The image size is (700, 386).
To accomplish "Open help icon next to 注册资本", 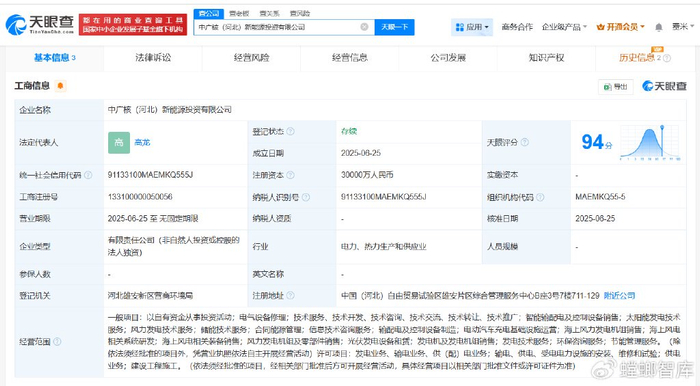I will tap(291, 175).
